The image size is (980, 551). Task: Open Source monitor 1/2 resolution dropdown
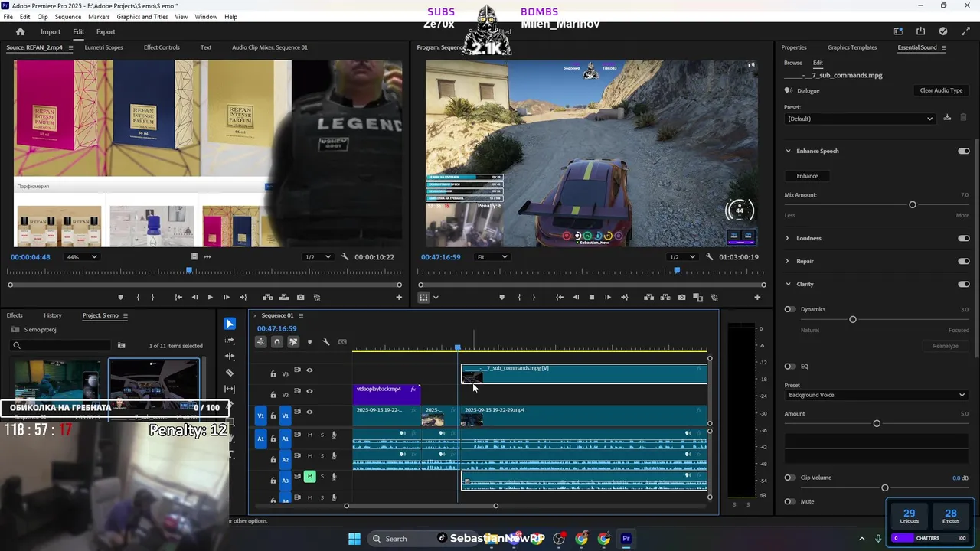[318, 257]
